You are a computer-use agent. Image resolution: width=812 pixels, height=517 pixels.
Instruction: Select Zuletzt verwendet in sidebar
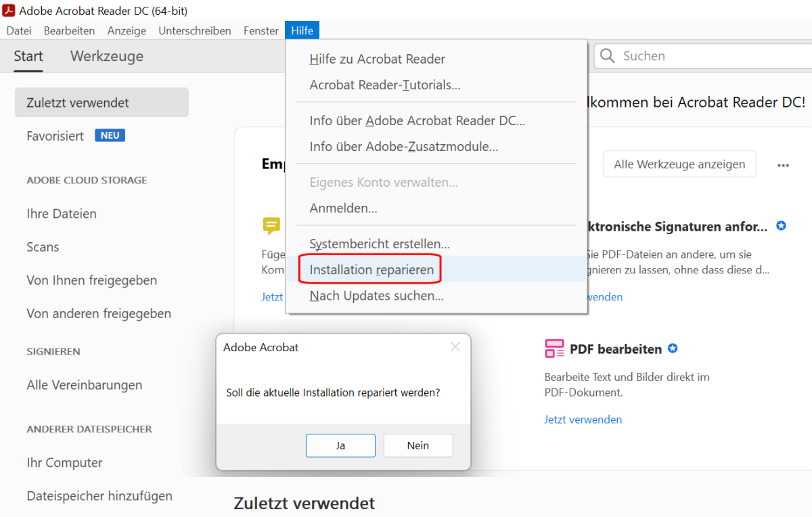[101, 103]
